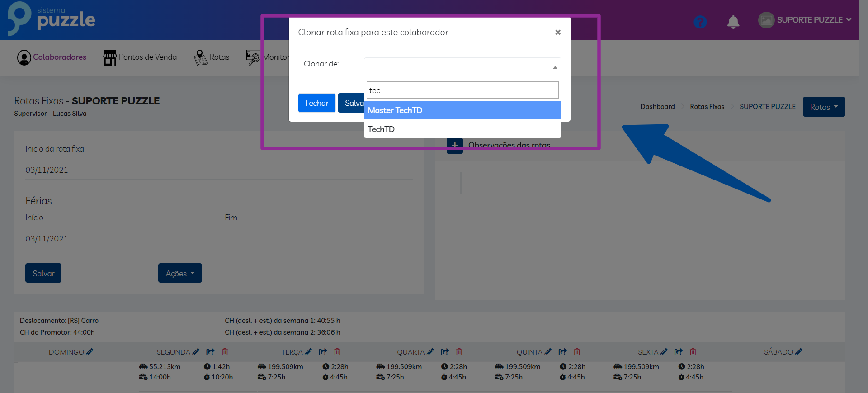Click the trash icon beside QUINTA
This screenshot has width=868, height=393.
click(x=577, y=352)
